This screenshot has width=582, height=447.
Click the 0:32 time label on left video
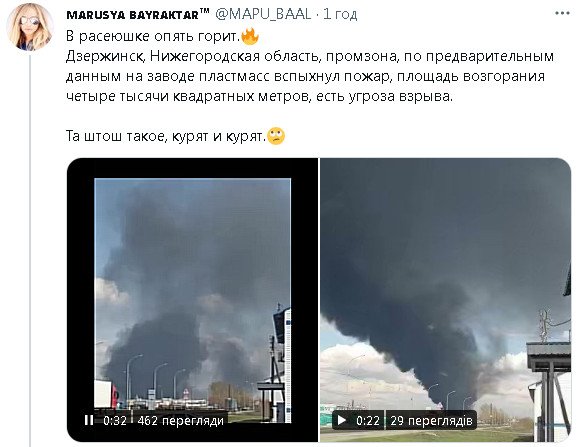[115, 421]
